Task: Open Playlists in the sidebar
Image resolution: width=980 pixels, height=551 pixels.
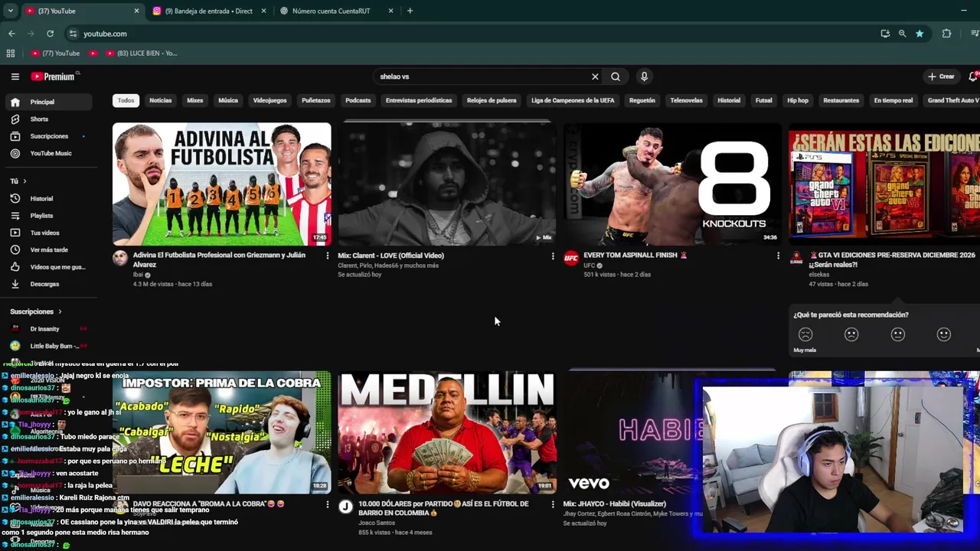Action: coord(48,216)
